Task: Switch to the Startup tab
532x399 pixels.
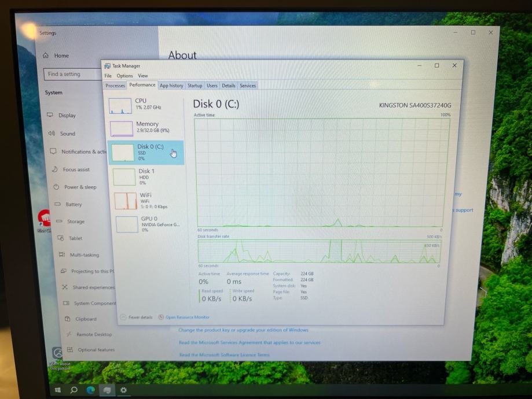Action: click(195, 86)
